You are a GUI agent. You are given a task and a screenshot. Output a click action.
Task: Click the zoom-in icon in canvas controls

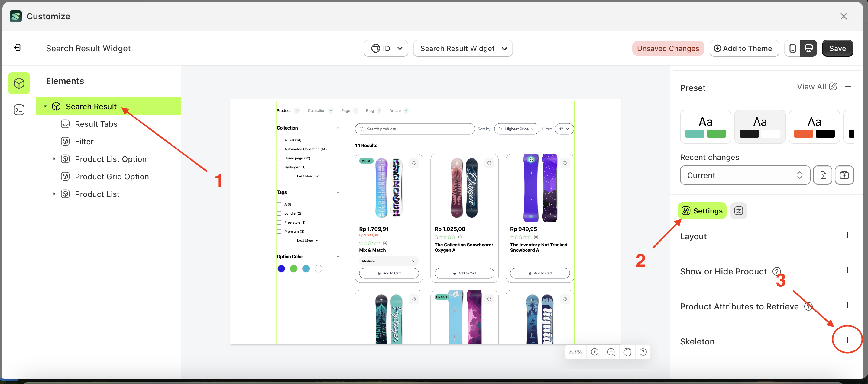pyautogui.click(x=595, y=352)
